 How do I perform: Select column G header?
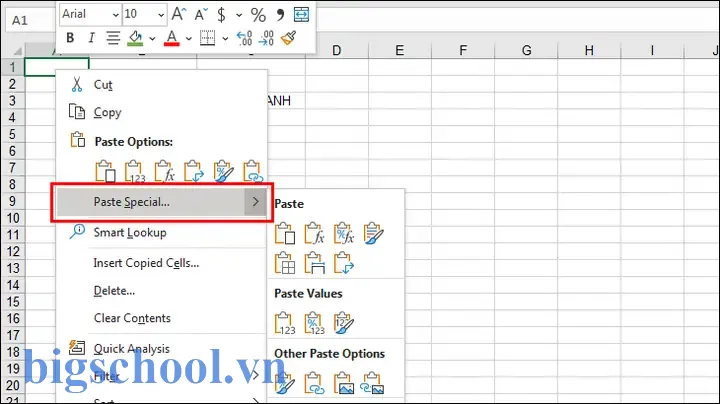point(526,50)
